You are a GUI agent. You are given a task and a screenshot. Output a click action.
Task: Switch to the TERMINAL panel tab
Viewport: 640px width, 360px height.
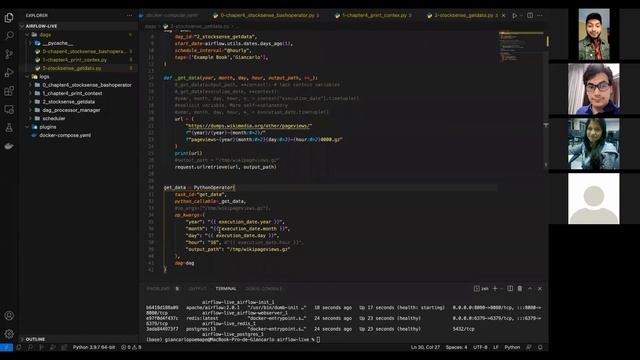[x=226, y=289]
